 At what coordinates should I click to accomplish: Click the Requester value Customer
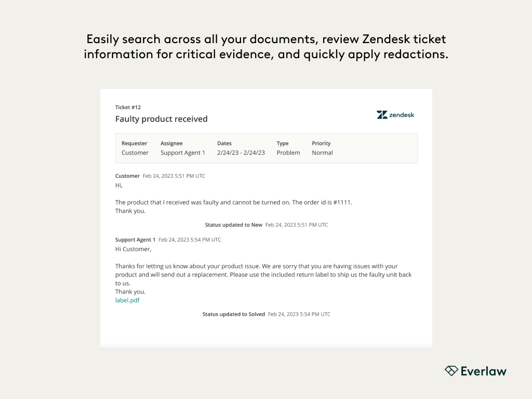coord(135,153)
